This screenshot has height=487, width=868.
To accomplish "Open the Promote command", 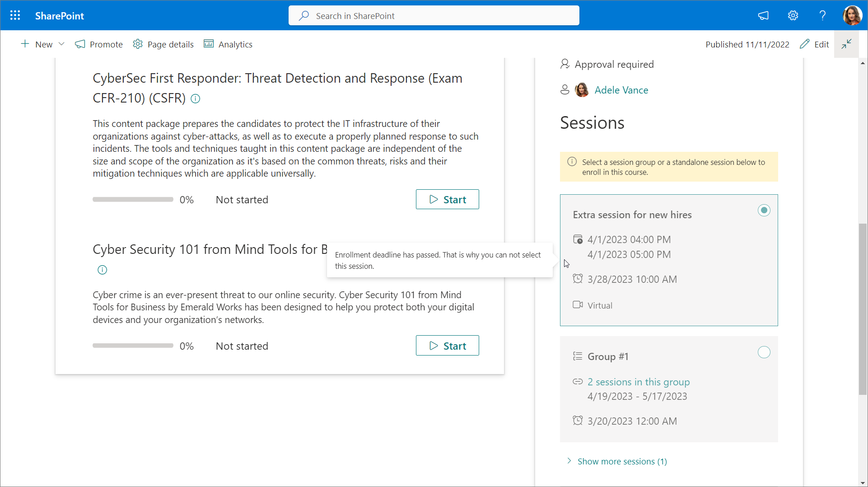I will click(x=99, y=44).
